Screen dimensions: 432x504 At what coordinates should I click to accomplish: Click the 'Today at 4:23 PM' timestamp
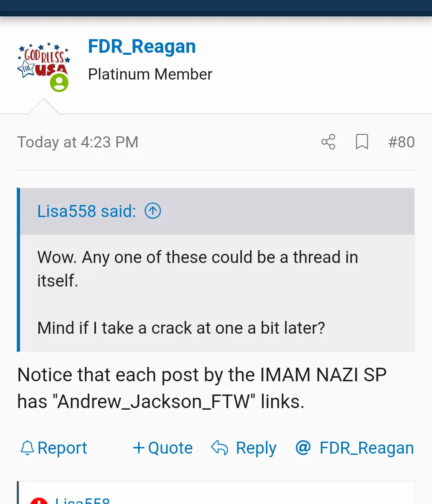point(78,142)
